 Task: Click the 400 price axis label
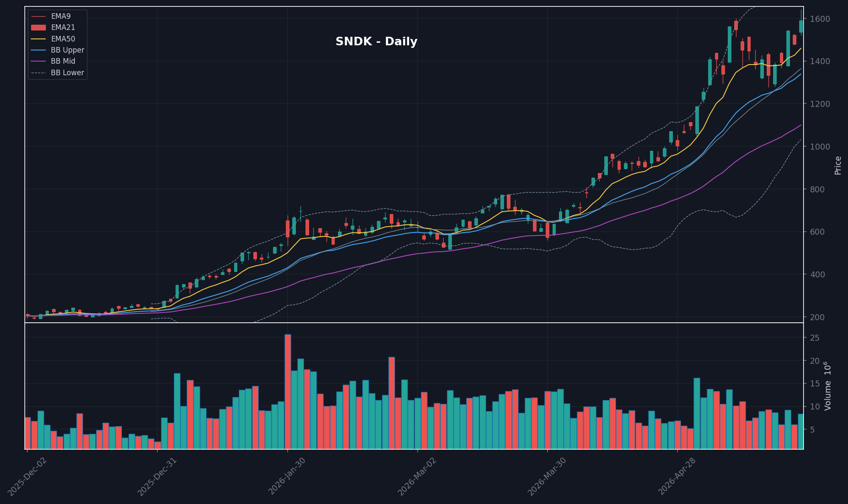(818, 274)
